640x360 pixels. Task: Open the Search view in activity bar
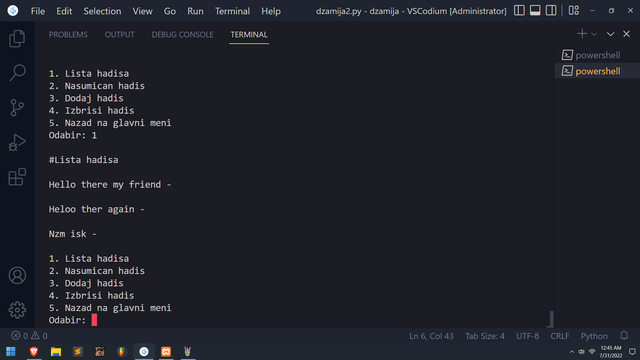pos(17,73)
